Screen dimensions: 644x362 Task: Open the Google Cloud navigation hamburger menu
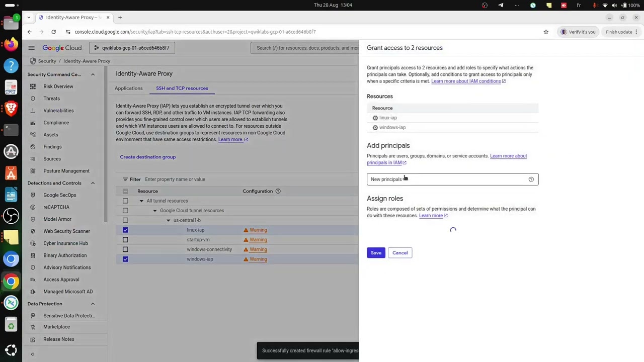(x=31, y=48)
